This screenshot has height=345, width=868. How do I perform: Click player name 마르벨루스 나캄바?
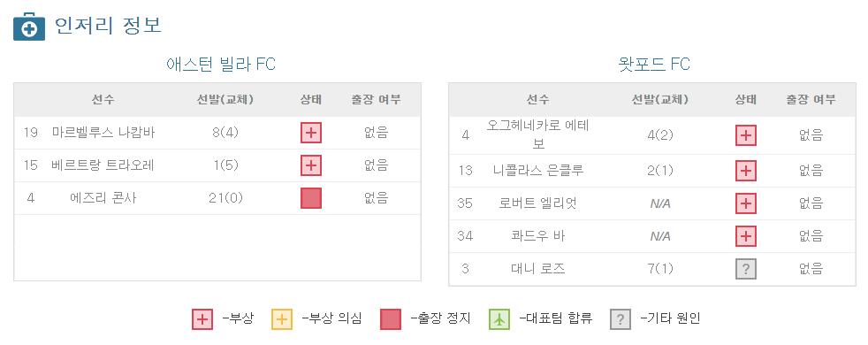click(x=103, y=133)
